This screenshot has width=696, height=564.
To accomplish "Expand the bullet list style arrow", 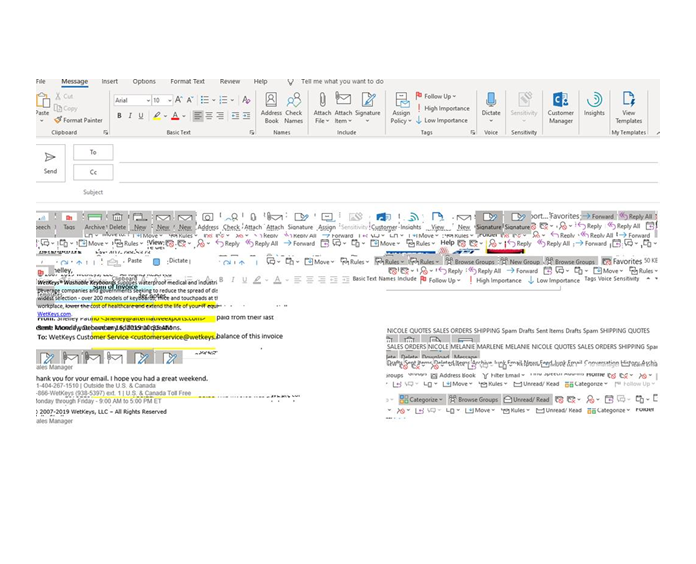I will pyautogui.click(x=214, y=100).
